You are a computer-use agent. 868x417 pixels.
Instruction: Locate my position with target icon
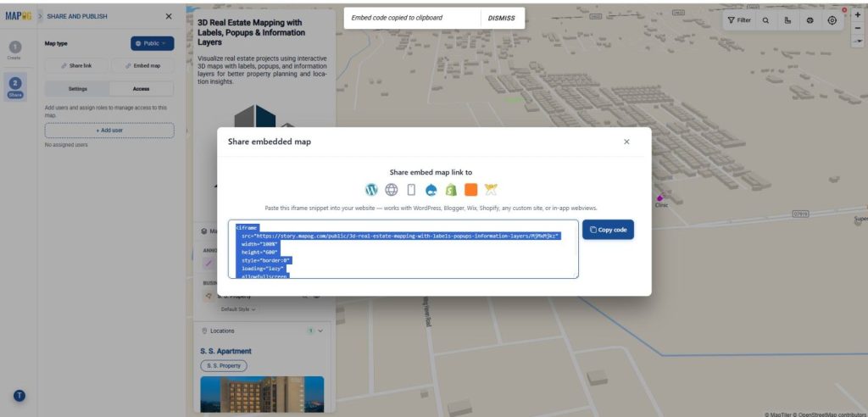tap(832, 20)
